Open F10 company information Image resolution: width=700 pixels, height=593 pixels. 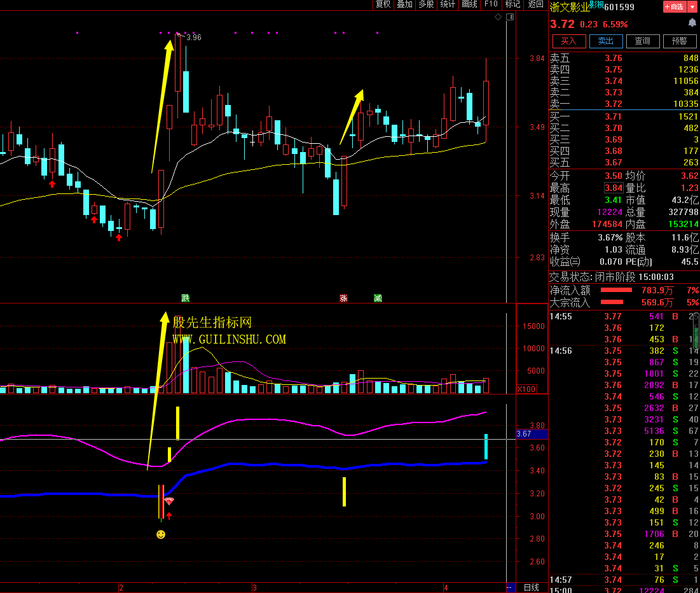(x=491, y=4)
